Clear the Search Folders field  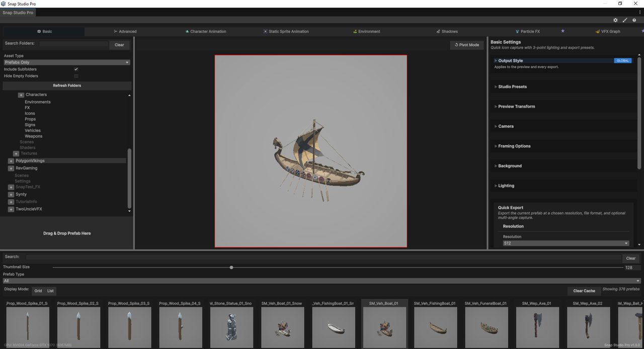coord(119,45)
